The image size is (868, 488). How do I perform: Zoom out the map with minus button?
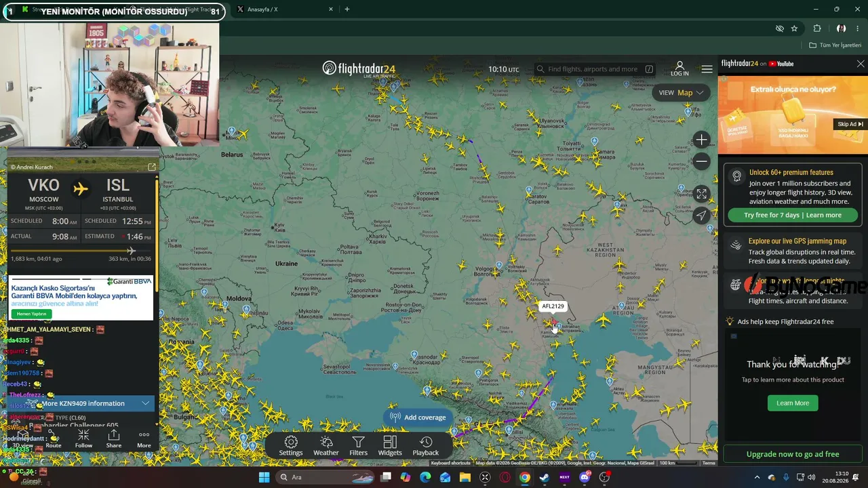pos(701,161)
